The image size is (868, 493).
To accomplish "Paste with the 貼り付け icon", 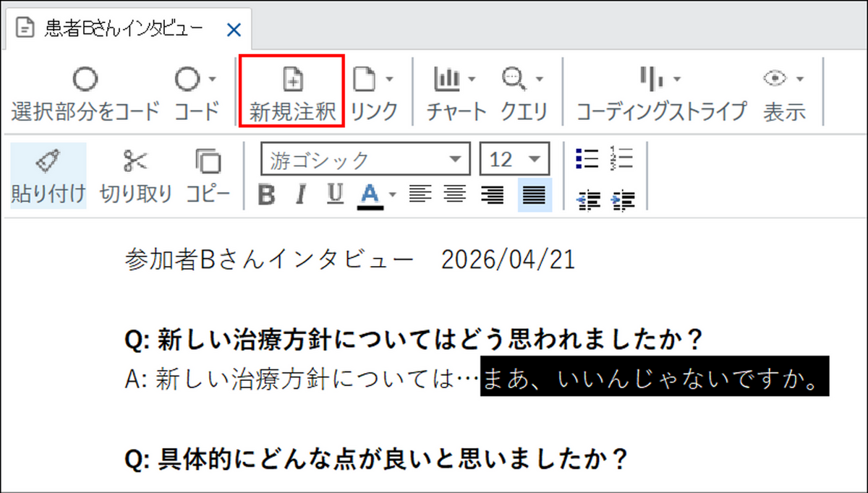I will (48, 161).
